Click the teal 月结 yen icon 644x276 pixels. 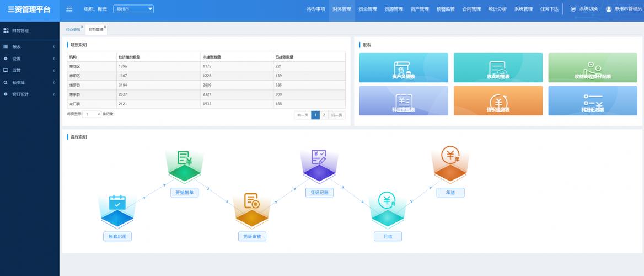click(387, 200)
